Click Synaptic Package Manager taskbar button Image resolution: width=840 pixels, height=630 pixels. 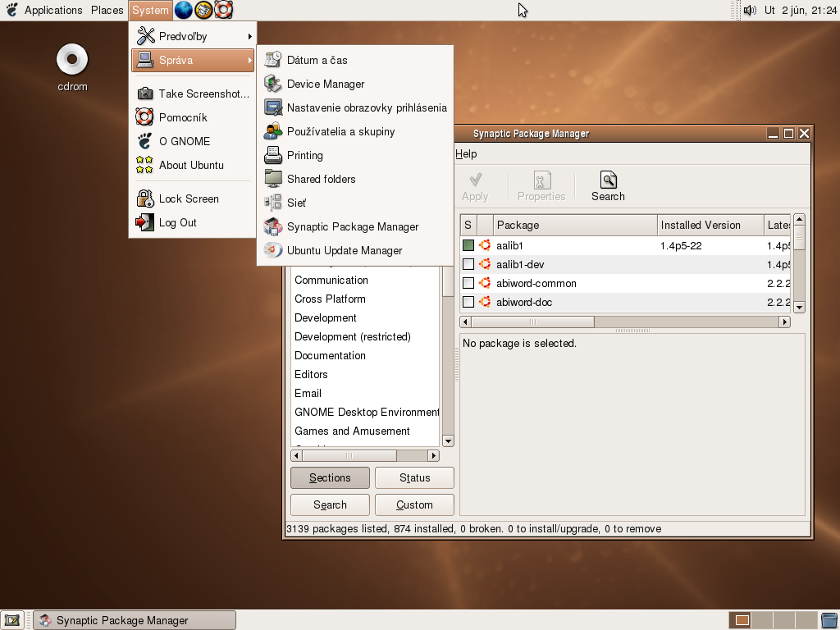(135, 620)
